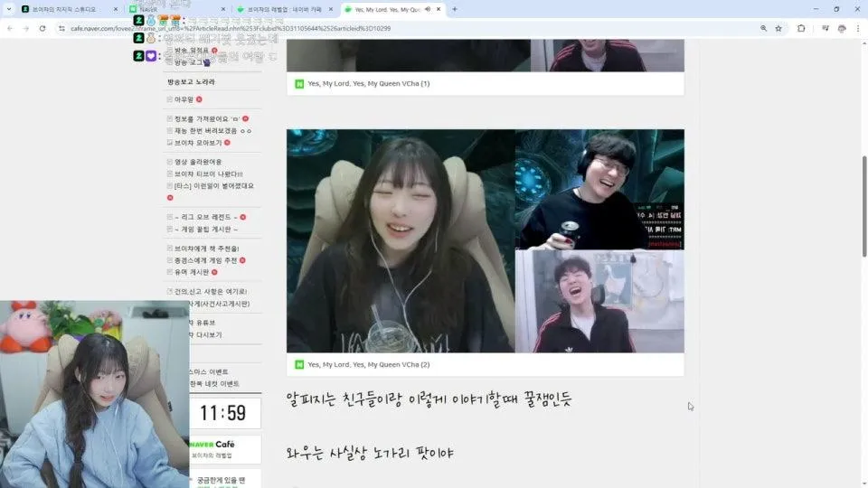
Task: Click the 알피지는 친구들이랑 handwritten text line
Action: pos(429,399)
